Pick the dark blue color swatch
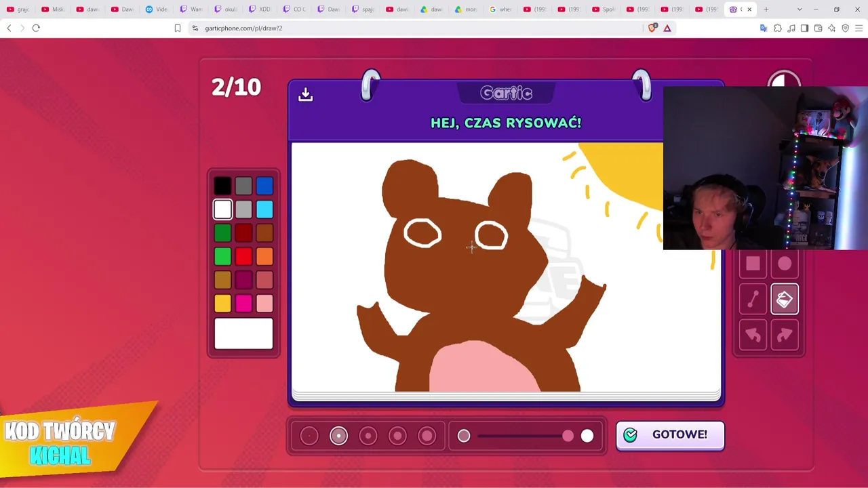The image size is (868, 488). [264, 186]
